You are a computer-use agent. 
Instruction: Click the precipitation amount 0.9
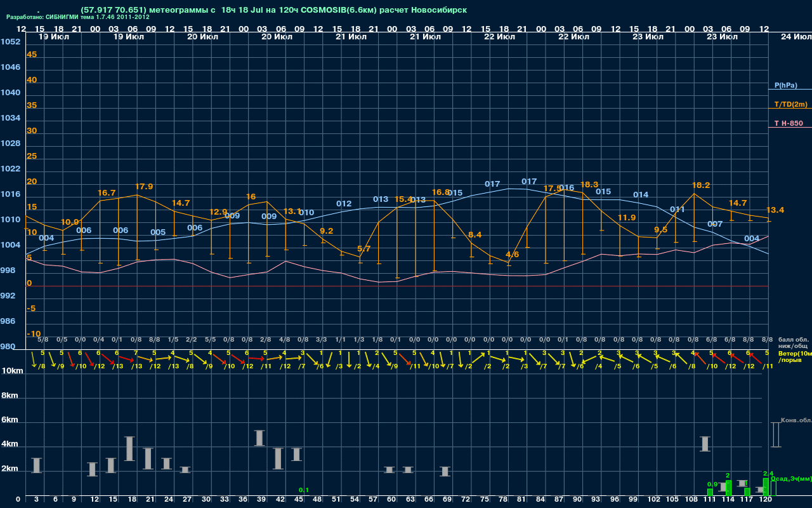coord(712,485)
